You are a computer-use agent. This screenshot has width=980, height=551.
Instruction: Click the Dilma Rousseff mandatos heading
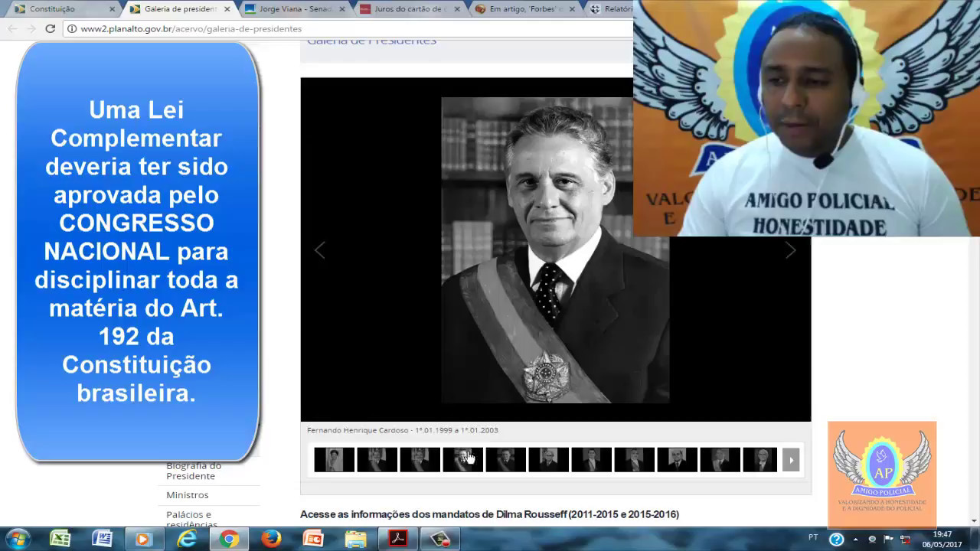point(489,514)
